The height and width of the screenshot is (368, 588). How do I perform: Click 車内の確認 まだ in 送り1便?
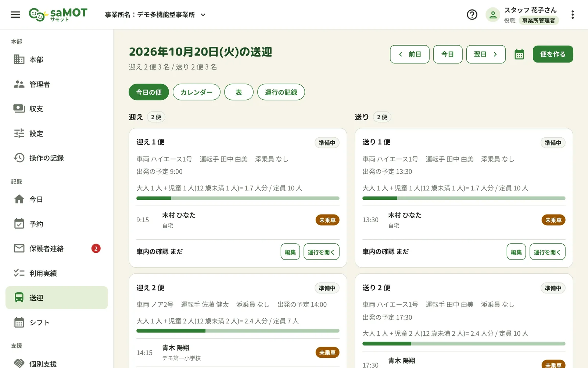pos(386,252)
